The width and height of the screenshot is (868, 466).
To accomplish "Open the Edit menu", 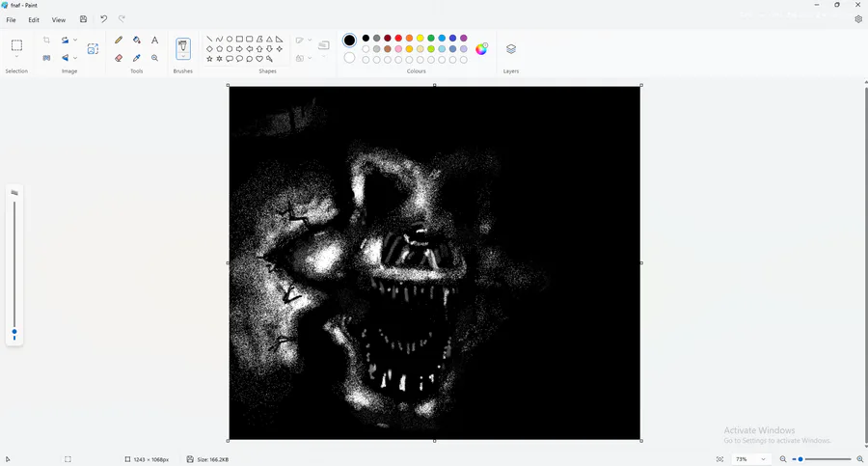I will click(x=34, y=20).
